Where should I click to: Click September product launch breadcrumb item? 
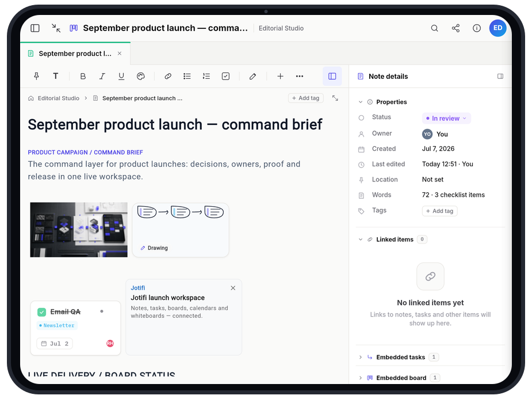(142, 98)
